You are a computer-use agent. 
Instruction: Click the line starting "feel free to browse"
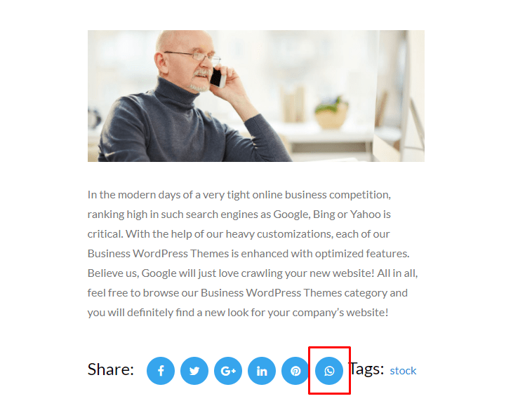tap(248, 293)
